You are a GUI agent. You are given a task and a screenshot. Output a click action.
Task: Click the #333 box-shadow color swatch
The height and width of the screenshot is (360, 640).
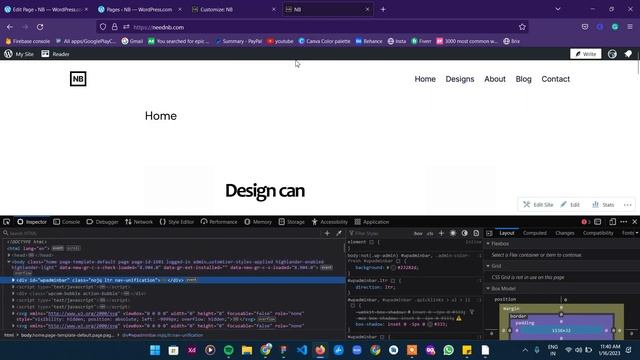[430, 324]
